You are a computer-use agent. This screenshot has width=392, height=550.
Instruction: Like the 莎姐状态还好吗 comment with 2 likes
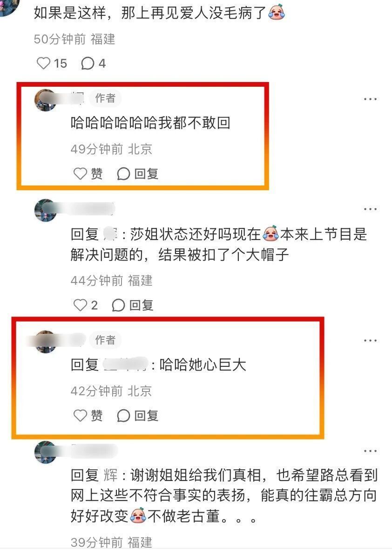point(86,305)
